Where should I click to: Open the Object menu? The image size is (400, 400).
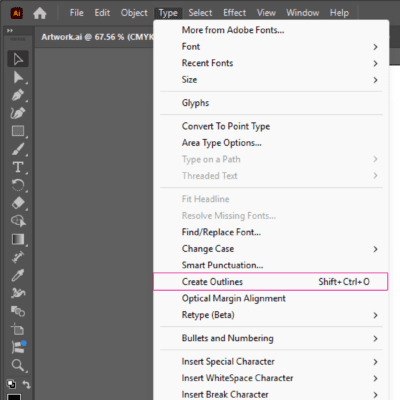(x=134, y=13)
